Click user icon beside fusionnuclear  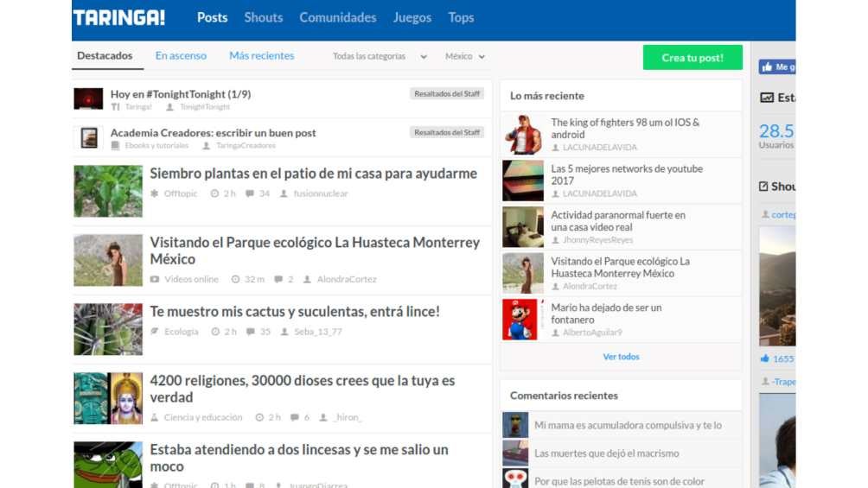click(x=284, y=193)
